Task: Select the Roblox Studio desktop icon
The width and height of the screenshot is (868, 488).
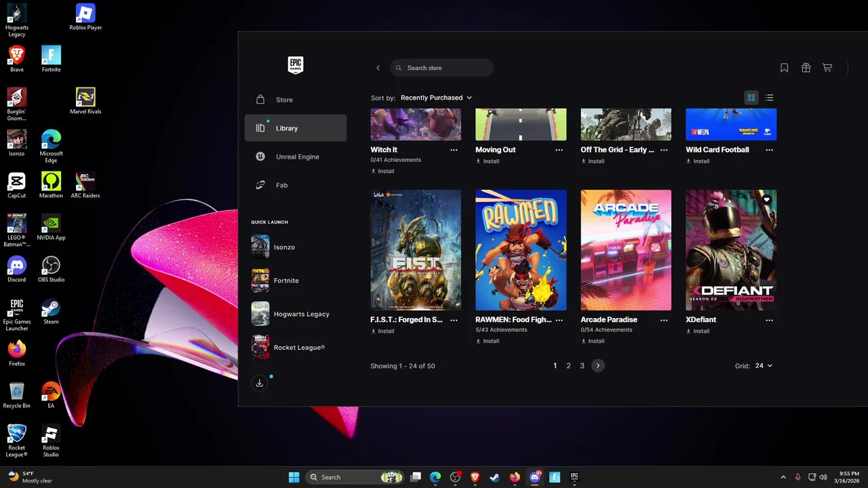Action: (51, 441)
